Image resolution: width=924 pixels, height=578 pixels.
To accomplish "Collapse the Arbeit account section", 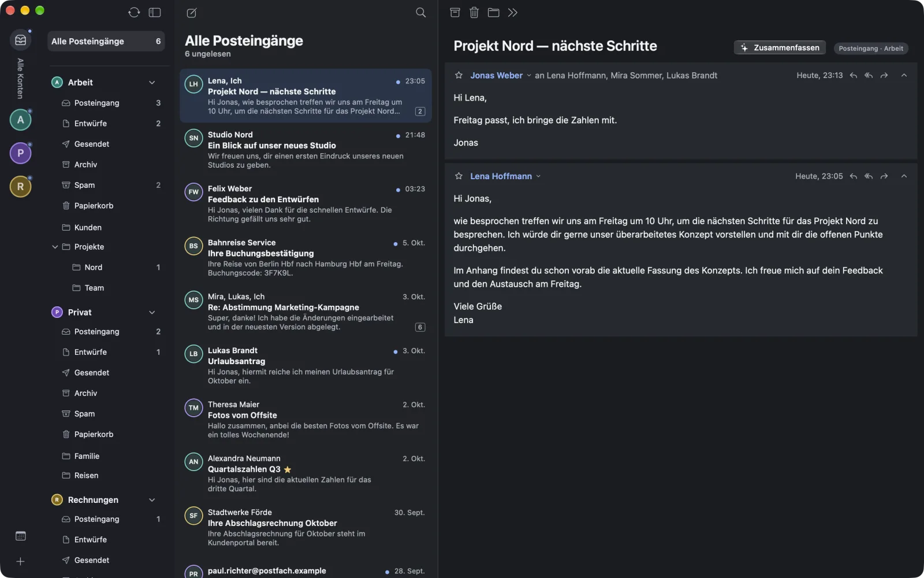I will [x=152, y=83].
